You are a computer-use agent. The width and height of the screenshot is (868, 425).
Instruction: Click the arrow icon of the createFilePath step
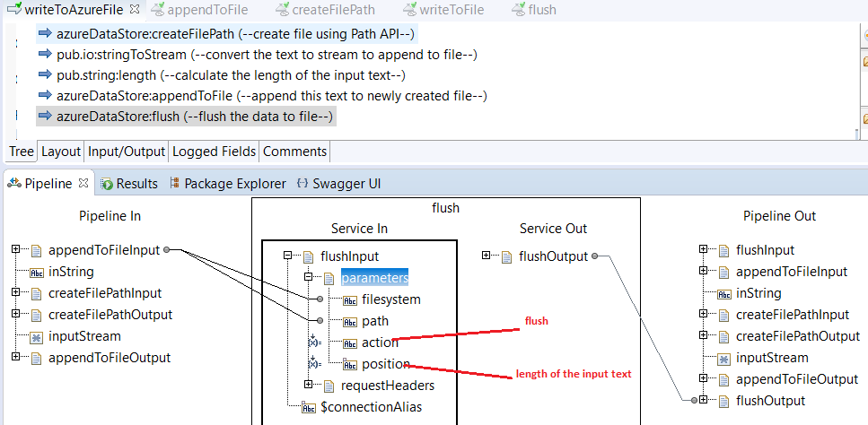tap(46, 34)
